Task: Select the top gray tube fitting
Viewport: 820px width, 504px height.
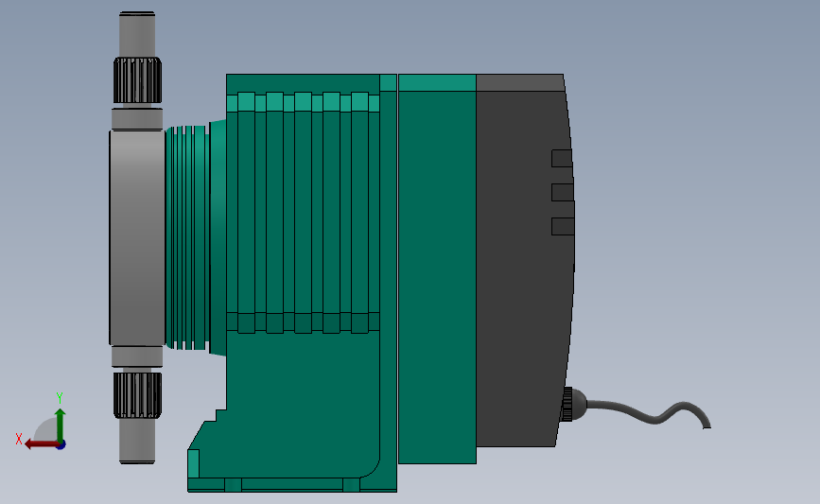Action: (137, 34)
